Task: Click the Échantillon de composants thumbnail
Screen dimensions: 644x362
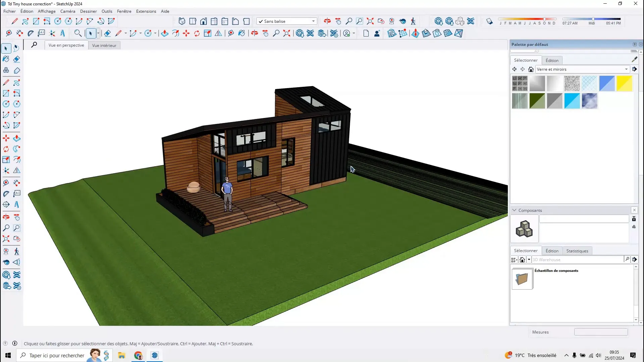Action: coord(522,279)
